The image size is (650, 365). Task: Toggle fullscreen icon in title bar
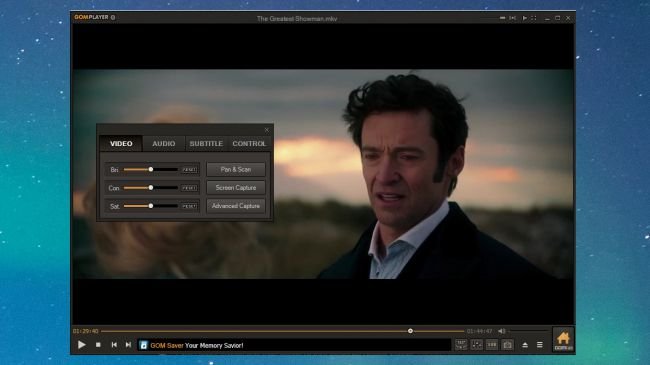click(534, 18)
